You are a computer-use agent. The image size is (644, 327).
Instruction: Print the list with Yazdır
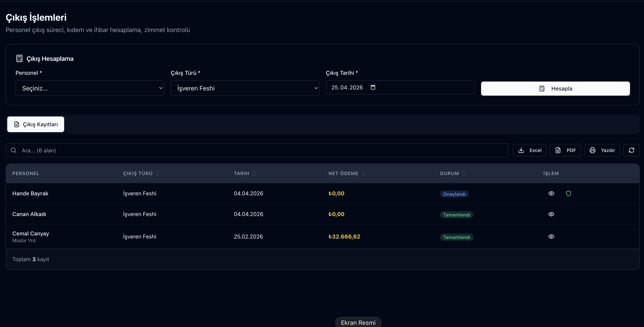602,150
